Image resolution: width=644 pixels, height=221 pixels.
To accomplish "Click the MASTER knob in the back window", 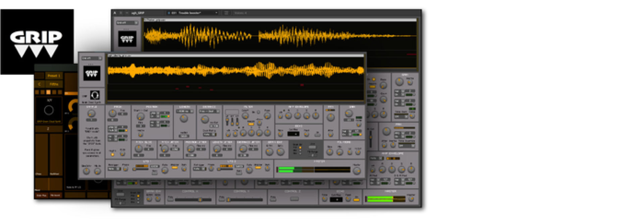I will click(x=411, y=199).
